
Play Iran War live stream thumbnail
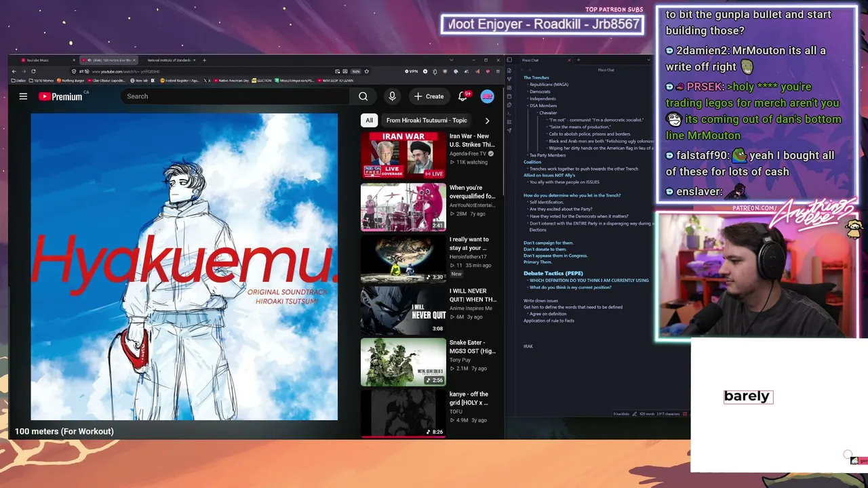pos(403,155)
